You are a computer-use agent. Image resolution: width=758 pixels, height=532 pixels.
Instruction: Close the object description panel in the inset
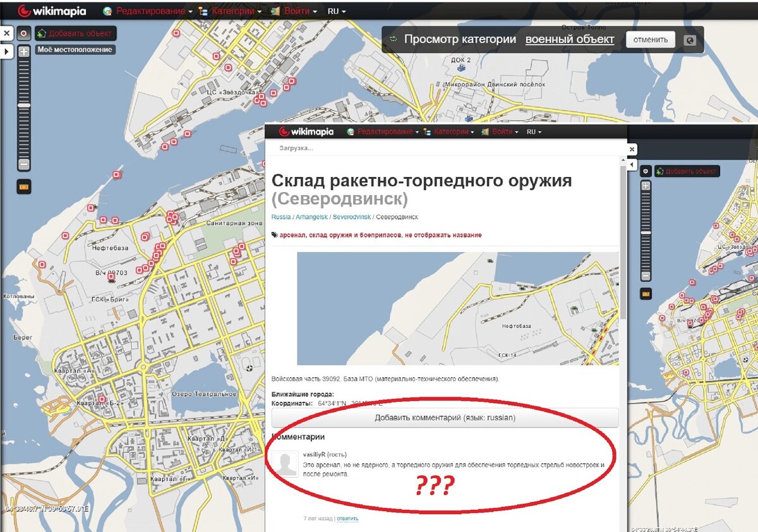(632, 149)
